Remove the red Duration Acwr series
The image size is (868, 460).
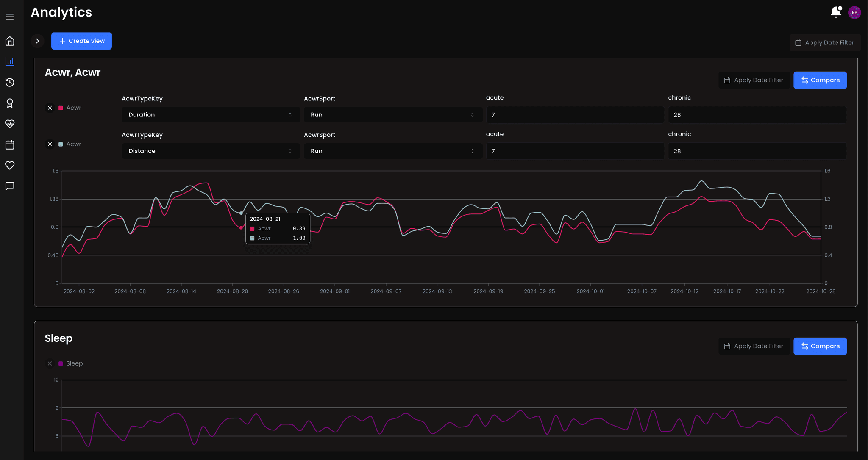tap(50, 108)
